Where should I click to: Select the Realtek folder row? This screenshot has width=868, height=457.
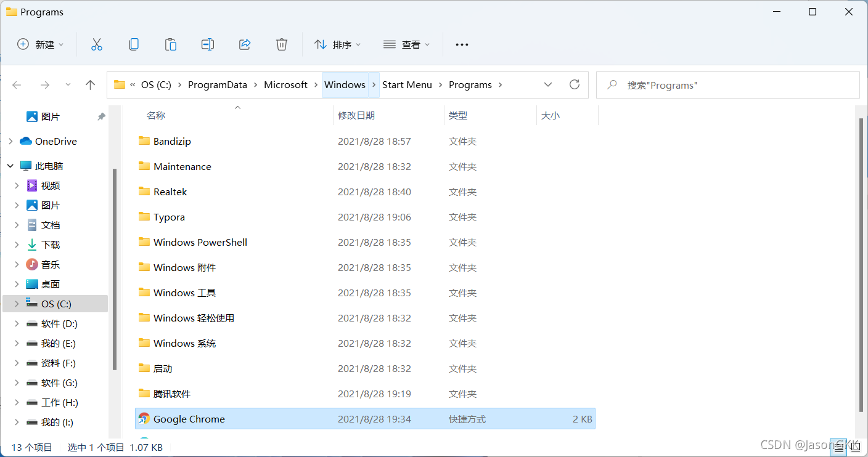(365, 192)
